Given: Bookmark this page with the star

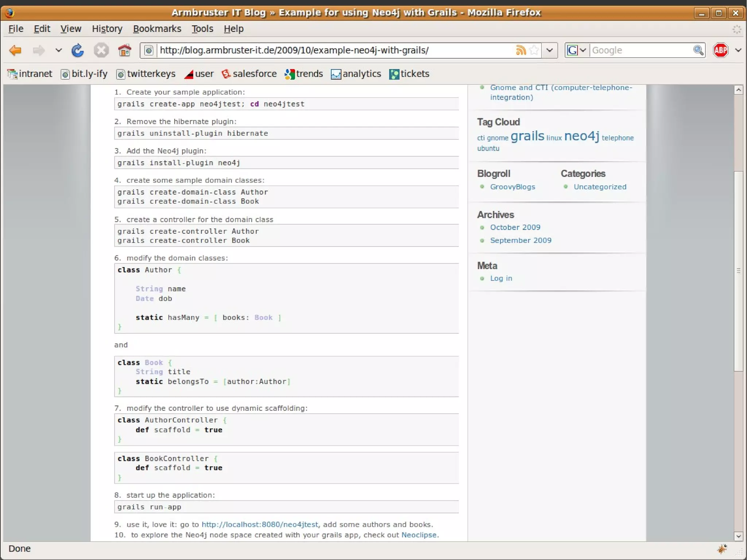Looking at the screenshot, I should click(534, 50).
